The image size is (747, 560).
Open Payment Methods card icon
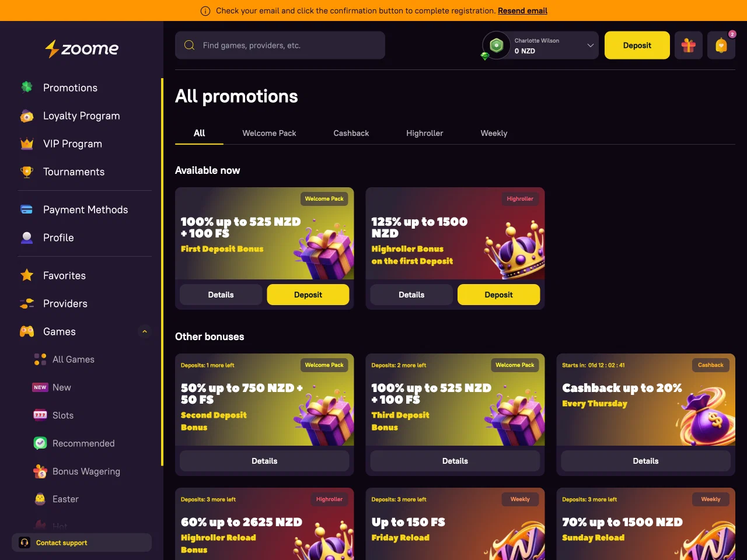(x=27, y=209)
